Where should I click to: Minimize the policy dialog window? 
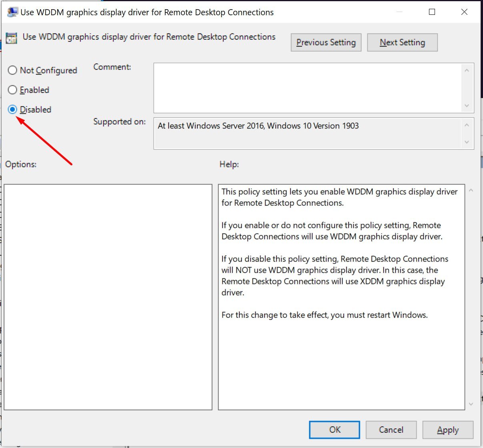point(399,12)
